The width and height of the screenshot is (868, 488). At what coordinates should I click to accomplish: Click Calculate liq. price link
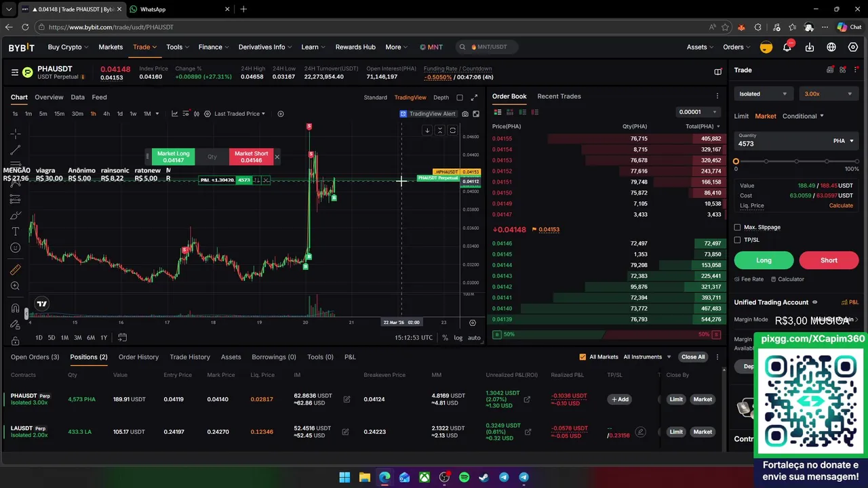tap(841, 205)
